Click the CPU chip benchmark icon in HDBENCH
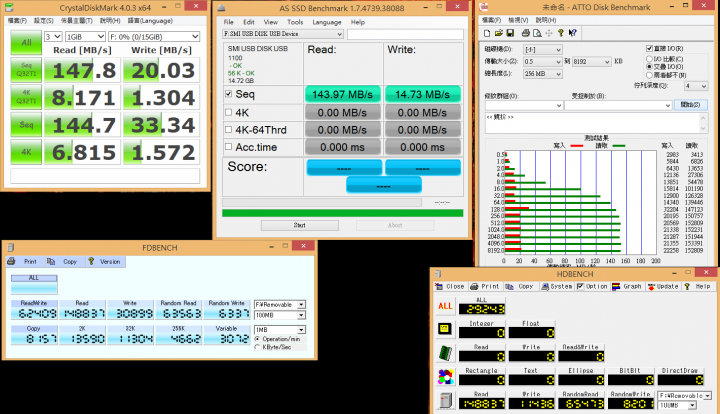 (445, 329)
